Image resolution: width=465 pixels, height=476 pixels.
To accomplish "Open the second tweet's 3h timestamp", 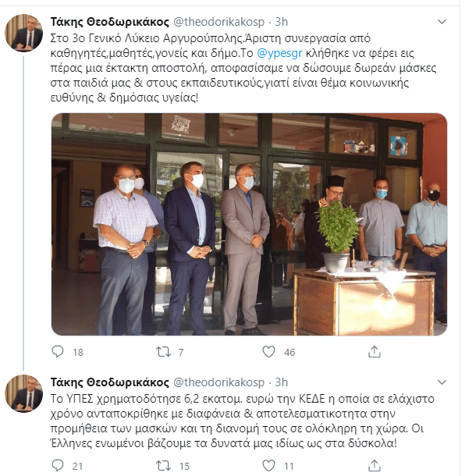I will click(x=282, y=382).
